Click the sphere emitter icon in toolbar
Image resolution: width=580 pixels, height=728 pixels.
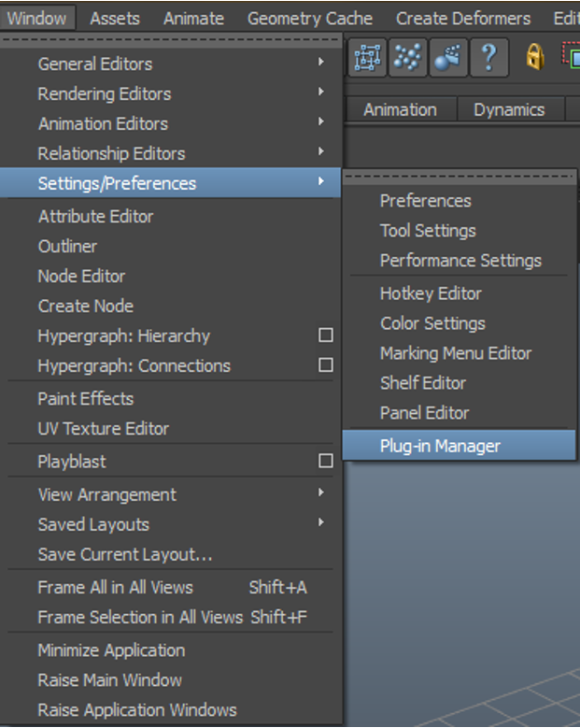447,58
